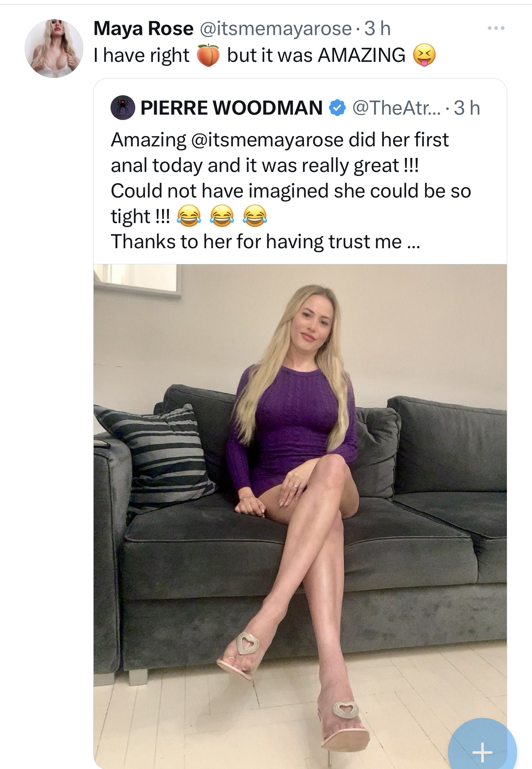Viewport: 532px width, 769px height.
Task: Click the middle laughing-crying emoji
Action: point(222,216)
